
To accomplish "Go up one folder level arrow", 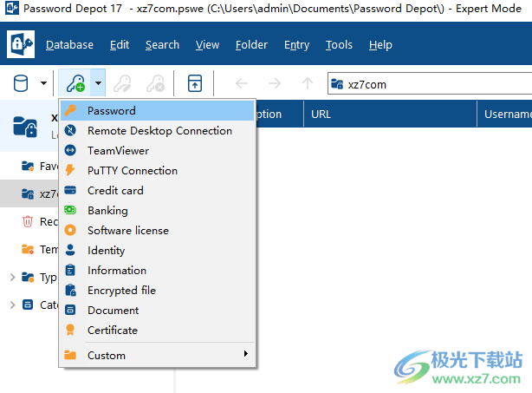I will 308,83.
